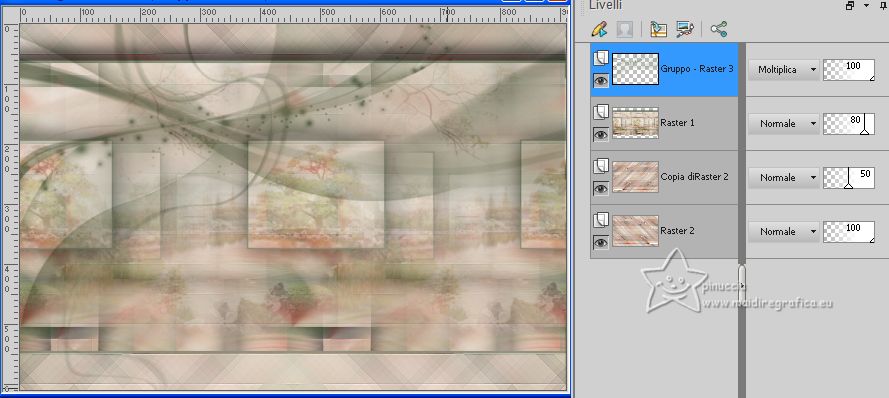Click the greyed mask icon in Livelli toolbar
This screenshot has width=889, height=398.
(x=624, y=29)
